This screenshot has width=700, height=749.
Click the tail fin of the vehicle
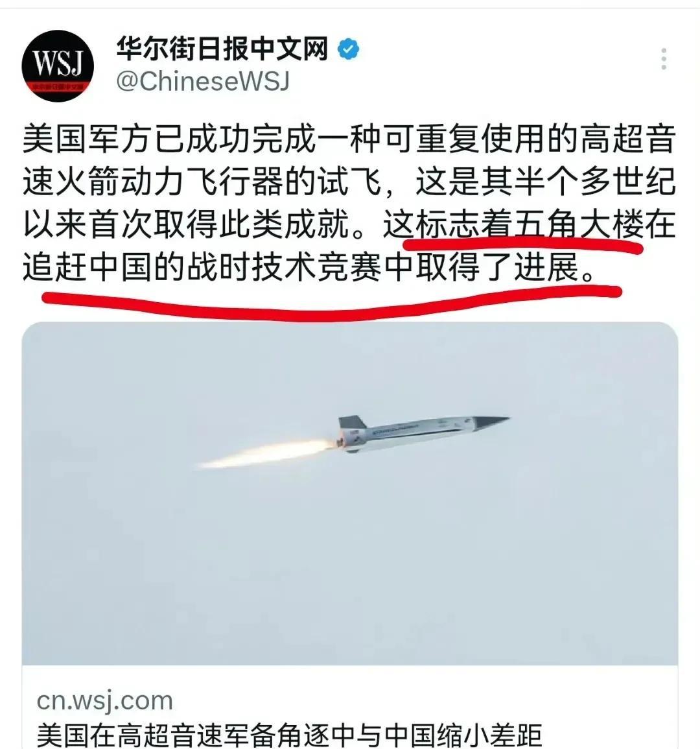(x=352, y=422)
